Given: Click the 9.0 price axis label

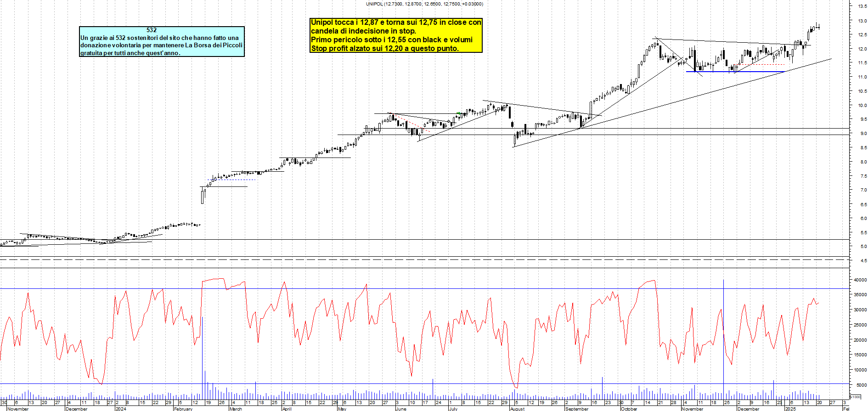Looking at the screenshot, I should pyautogui.click(x=863, y=134).
